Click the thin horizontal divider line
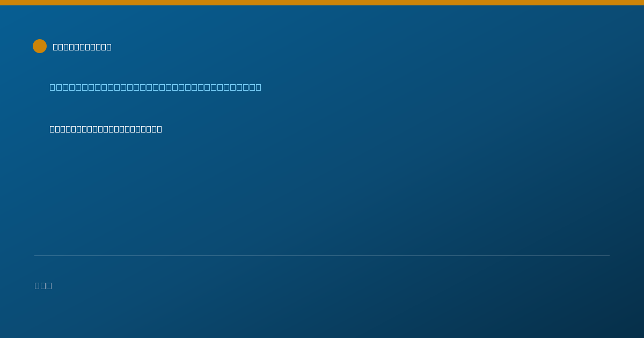644x338 pixels. pyautogui.click(x=322, y=255)
